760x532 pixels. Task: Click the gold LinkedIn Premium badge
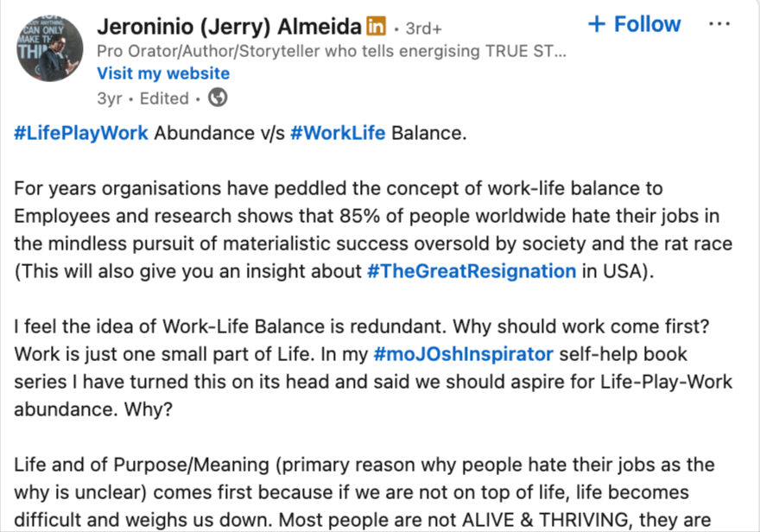(377, 26)
